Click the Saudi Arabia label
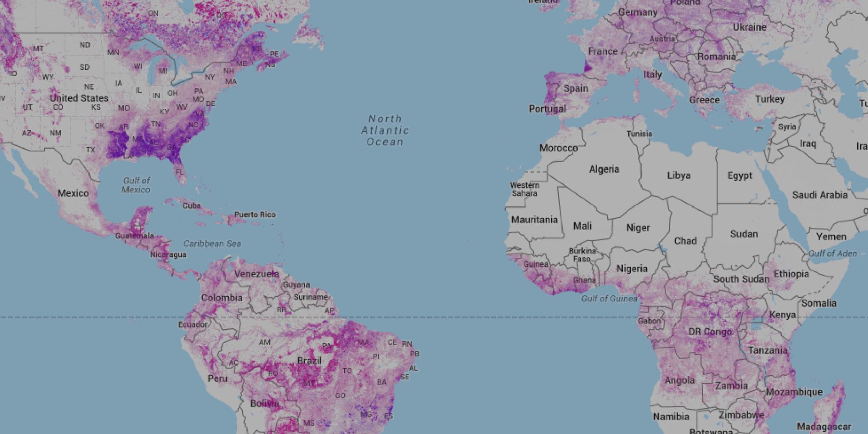The image size is (868, 434). (x=820, y=195)
